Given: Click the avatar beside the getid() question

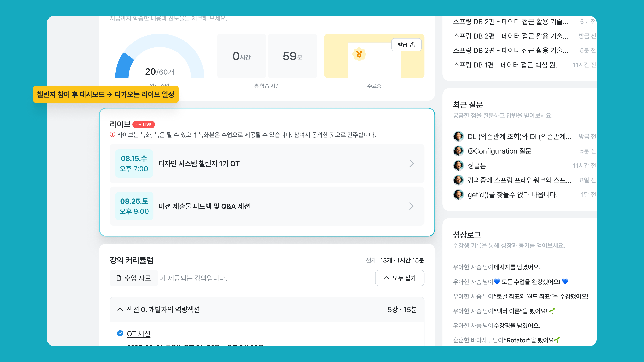Looking at the screenshot, I should (458, 195).
